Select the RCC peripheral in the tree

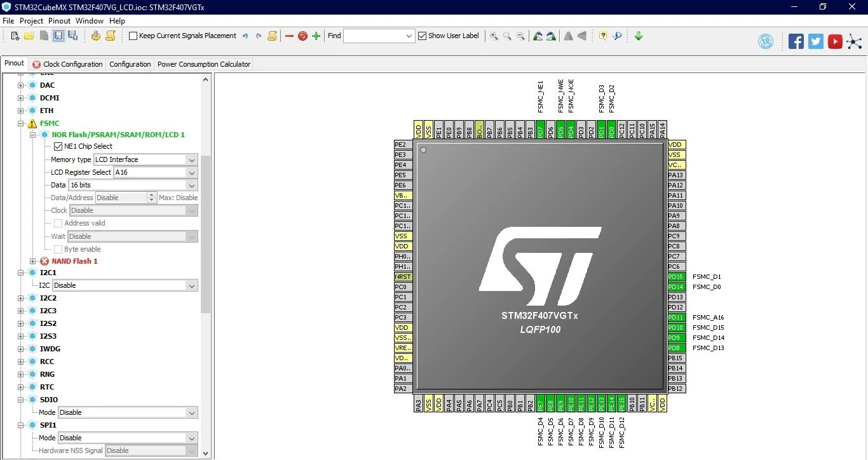click(47, 362)
